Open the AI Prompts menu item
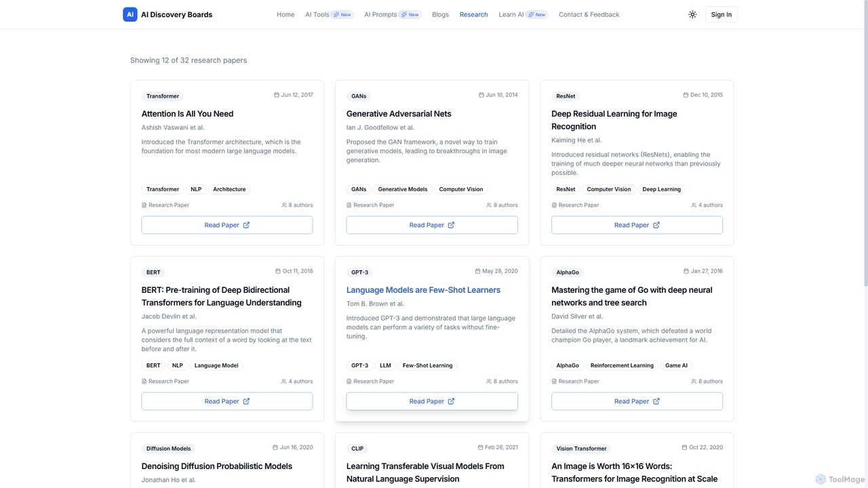The image size is (868, 488). pyautogui.click(x=393, y=14)
